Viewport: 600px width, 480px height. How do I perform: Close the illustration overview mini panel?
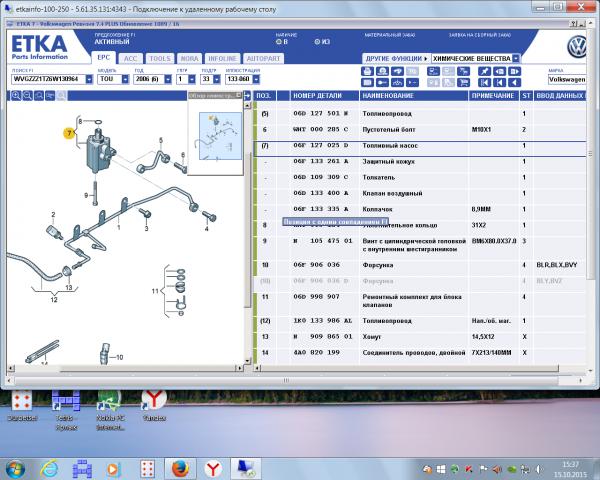coord(239,95)
